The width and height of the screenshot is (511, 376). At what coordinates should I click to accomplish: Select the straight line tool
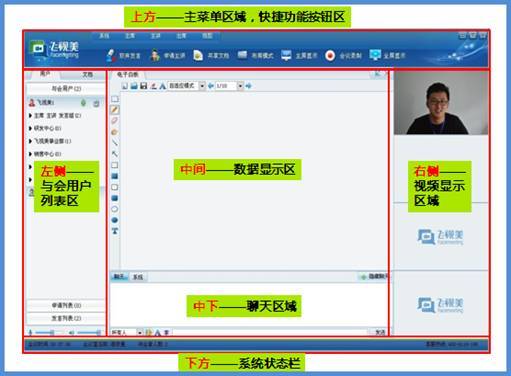coord(115,143)
